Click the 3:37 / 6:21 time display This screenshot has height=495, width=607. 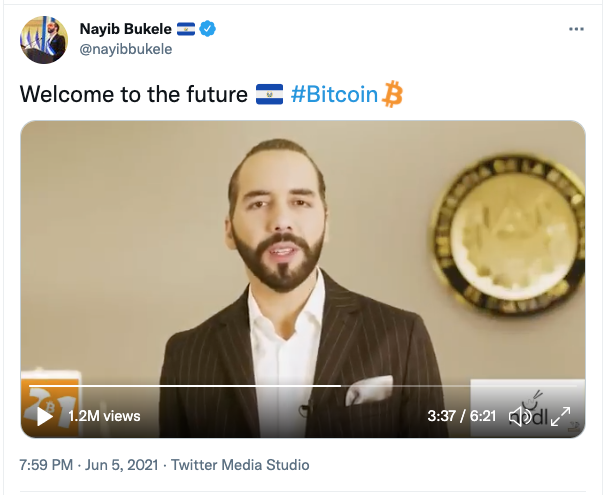click(461, 416)
